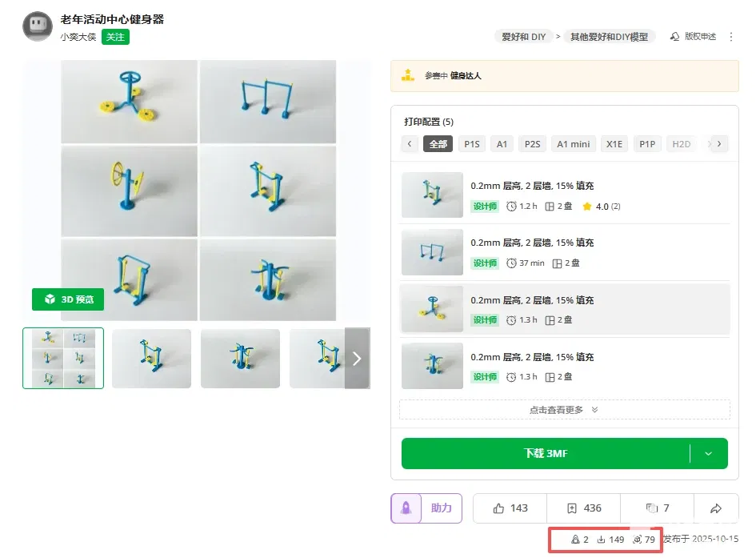Click the share arrow icon
The width and height of the screenshot is (756, 558).
tap(717, 508)
